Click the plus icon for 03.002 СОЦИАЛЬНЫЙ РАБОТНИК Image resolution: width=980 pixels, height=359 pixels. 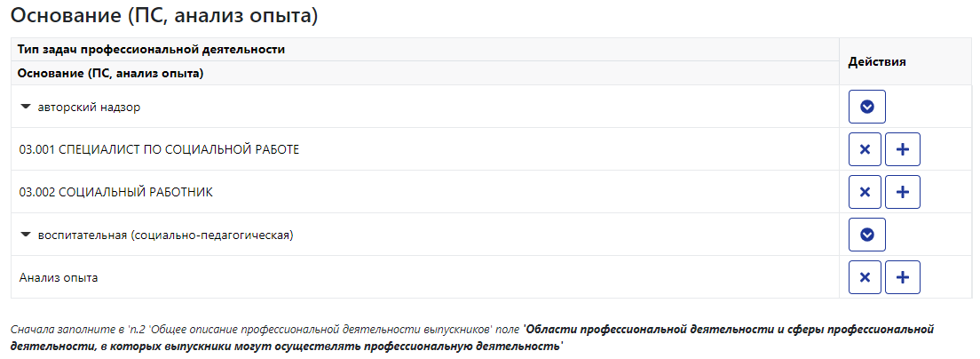903,192
